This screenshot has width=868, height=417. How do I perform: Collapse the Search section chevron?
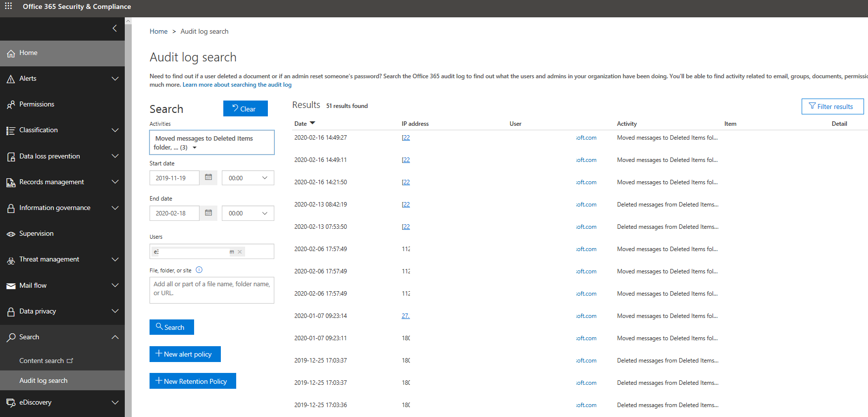pos(115,337)
